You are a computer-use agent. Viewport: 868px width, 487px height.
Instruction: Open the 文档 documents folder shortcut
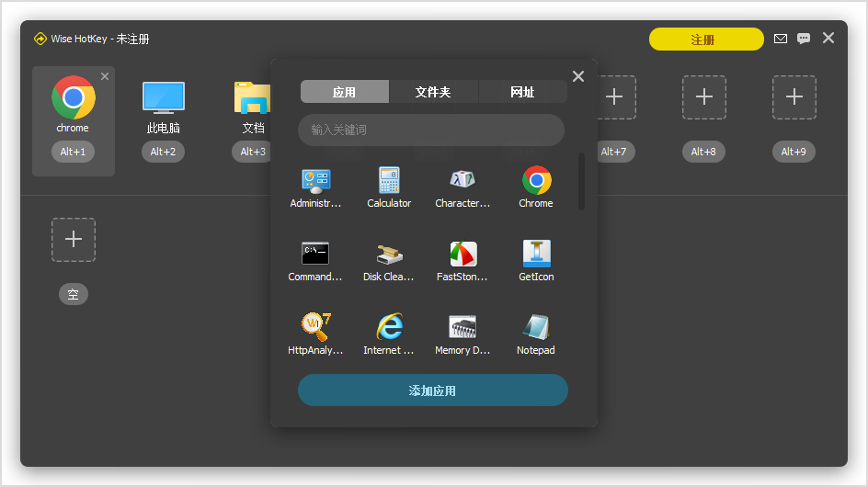(253, 97)
